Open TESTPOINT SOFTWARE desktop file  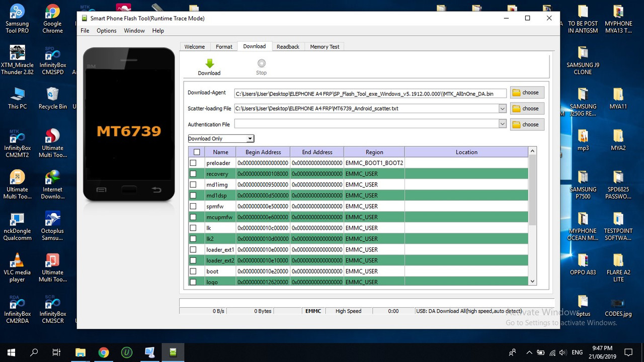[x=618, y=226]
